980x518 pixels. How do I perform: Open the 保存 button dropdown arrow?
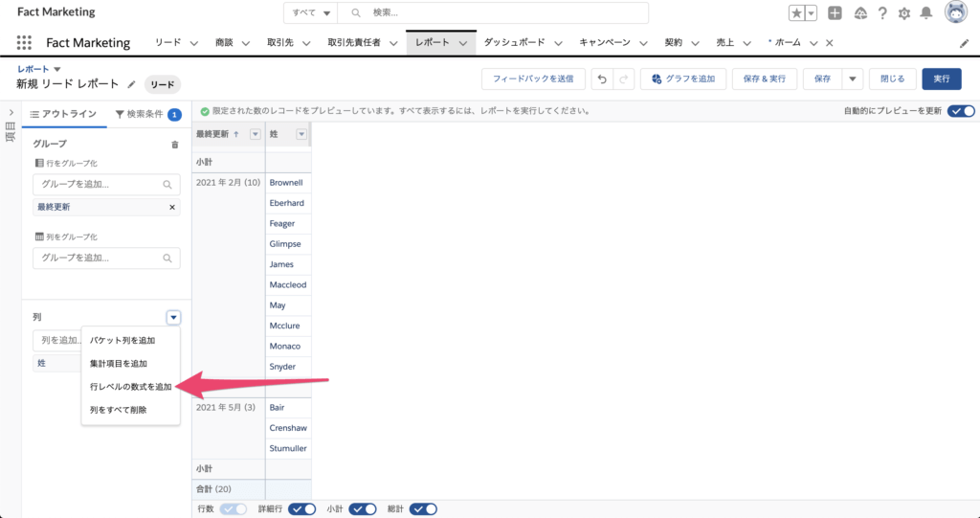tap(853, 79)
